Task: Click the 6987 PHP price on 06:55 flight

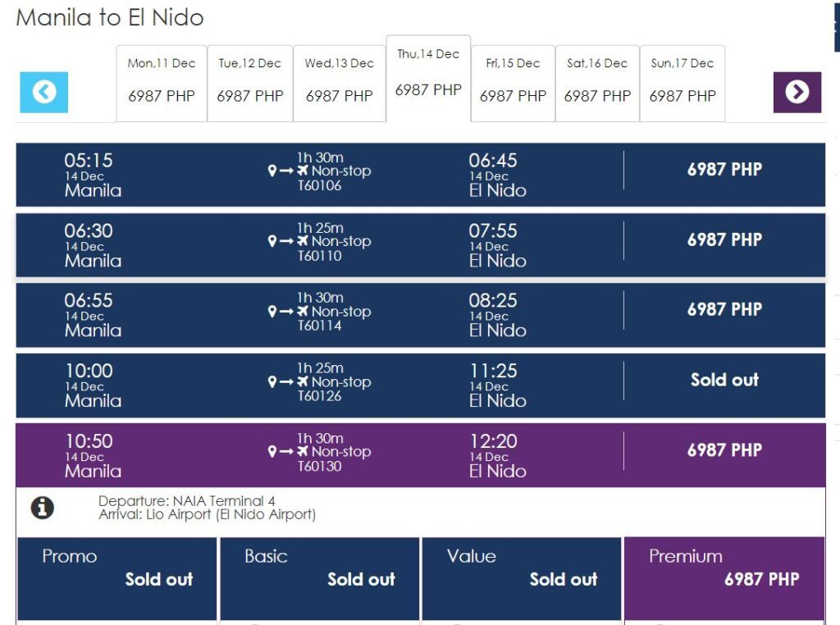Action: pos(724,310)
